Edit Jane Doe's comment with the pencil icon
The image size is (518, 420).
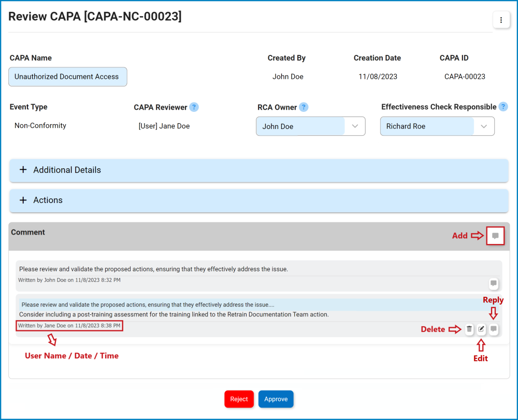(481, 329)
